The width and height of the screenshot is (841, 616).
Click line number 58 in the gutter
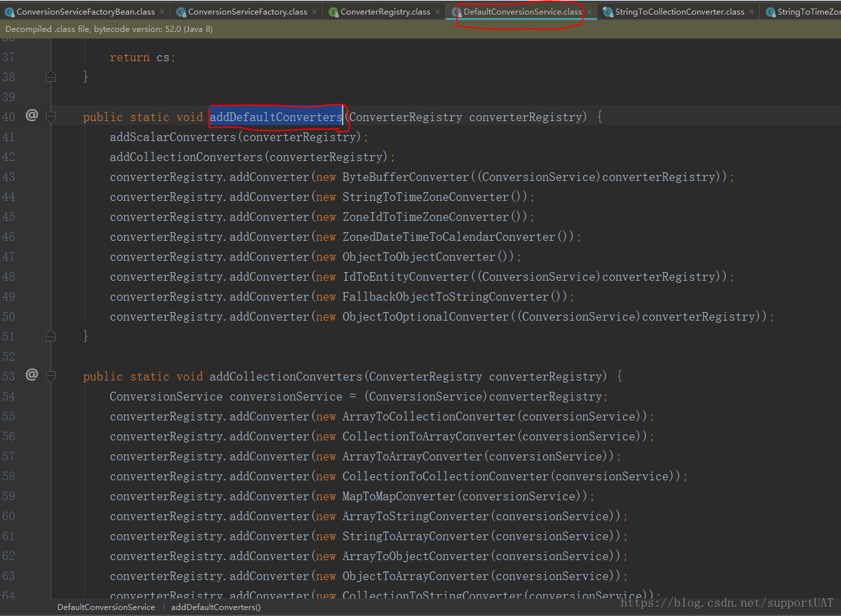tap(9, 476)
